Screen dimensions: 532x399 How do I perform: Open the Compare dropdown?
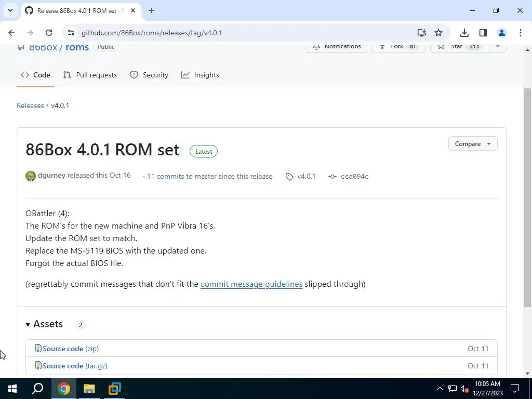(x=473, y=144)
